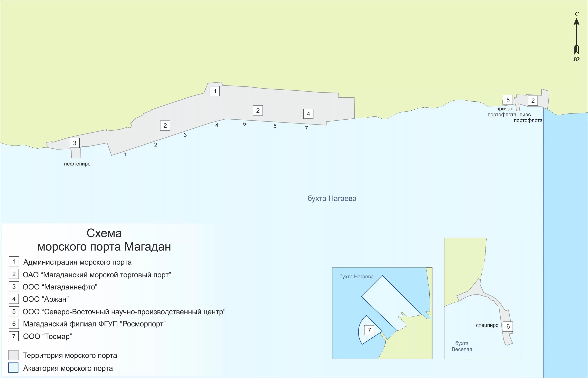588x378 pixels.
Task: Click marker 7 in бухта Нагаева inset
Action: tap(369, 330)
